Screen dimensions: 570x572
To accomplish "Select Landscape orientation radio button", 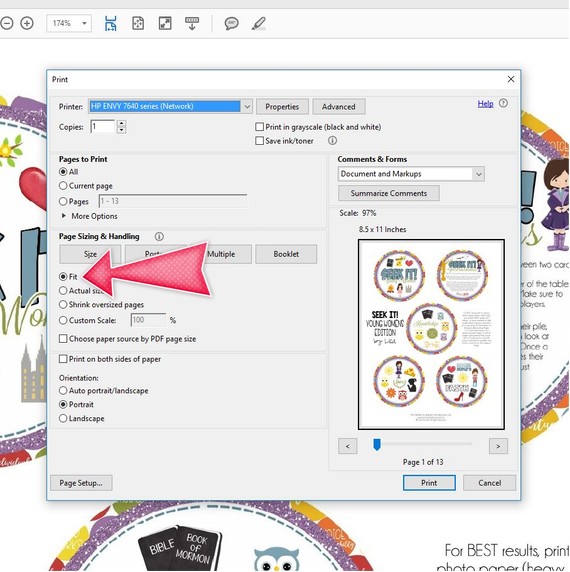I will pos(63,418).
